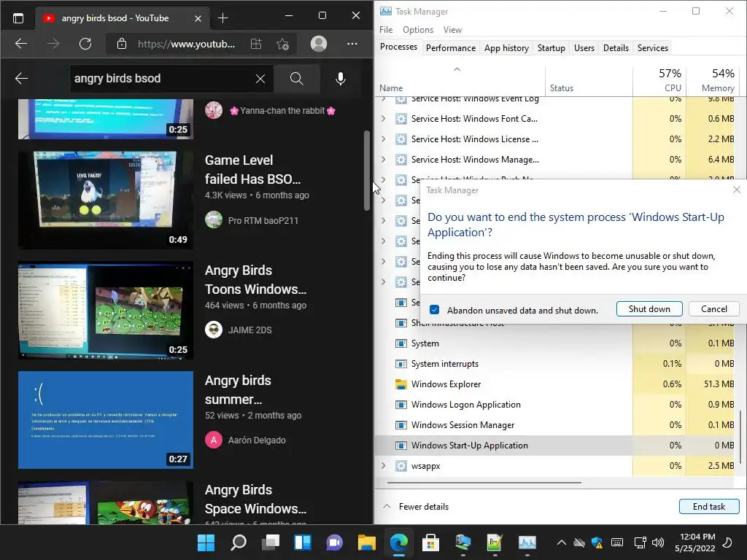Viewport: 747px width, 560px height.
Task: Close the Task Manager confirmation dialog
Action: pos(737,190)
